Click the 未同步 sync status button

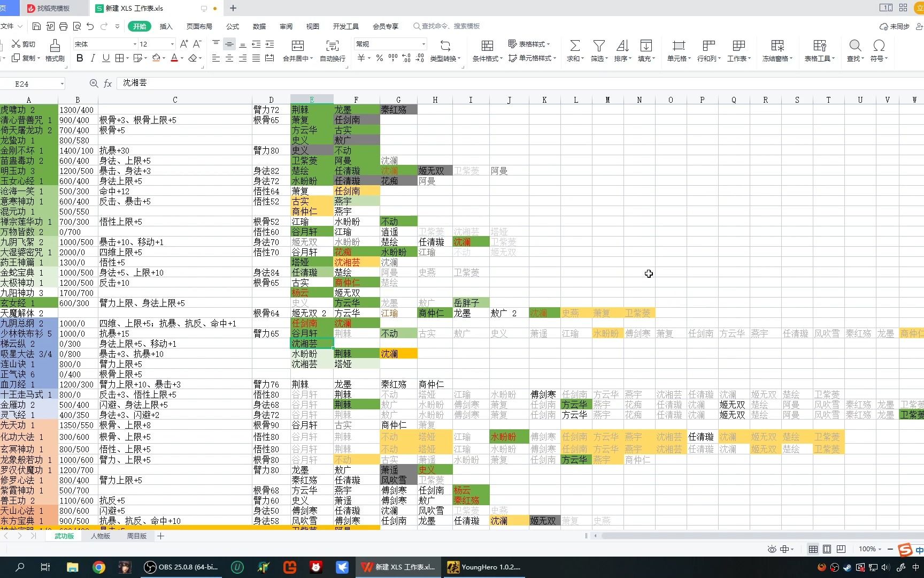pos(895,26)
